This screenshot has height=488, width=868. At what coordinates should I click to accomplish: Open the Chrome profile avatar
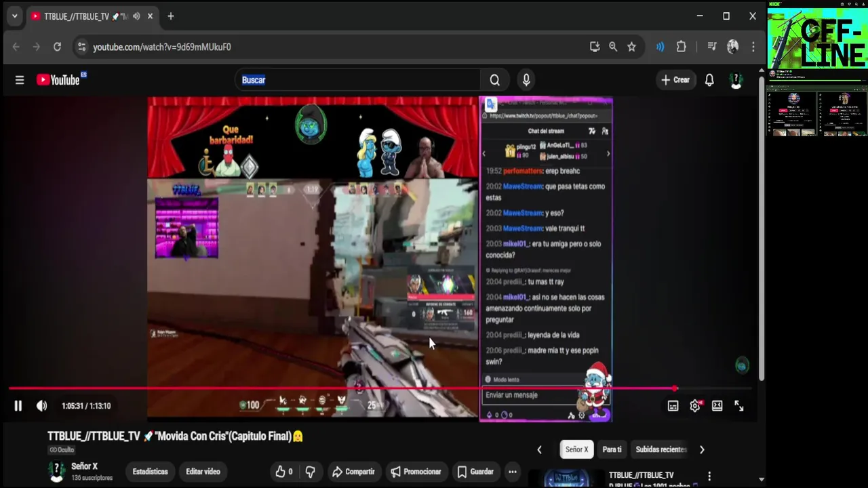[732, 47]
